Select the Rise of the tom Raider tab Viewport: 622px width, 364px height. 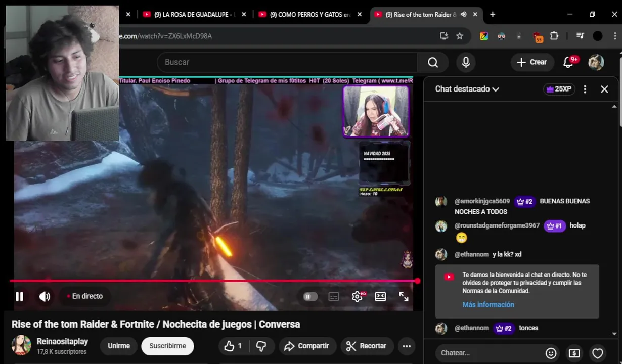[421, 15]
